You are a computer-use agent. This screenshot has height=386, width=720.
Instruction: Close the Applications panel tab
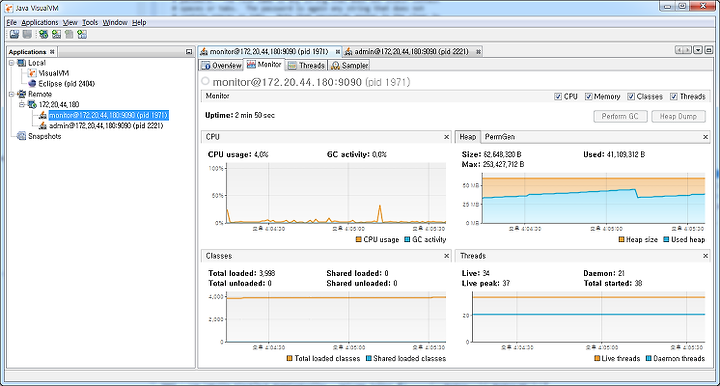coord(52,52)
